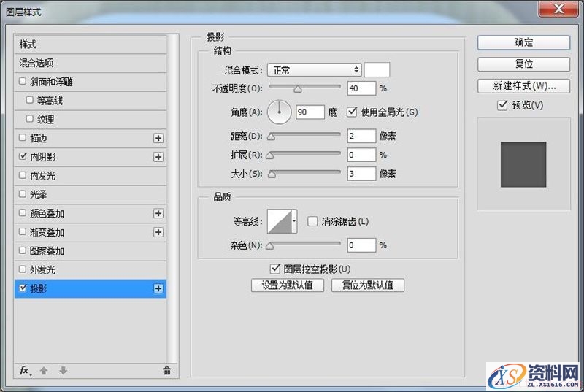Click the 确定 button

tap(523, 42)
